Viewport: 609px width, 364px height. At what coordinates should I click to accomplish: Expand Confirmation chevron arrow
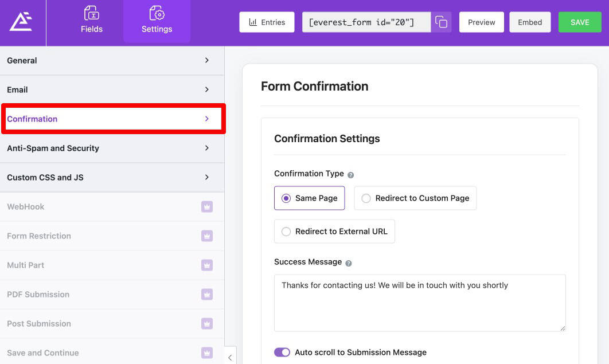pyautogui.click(x=207, y=119)
